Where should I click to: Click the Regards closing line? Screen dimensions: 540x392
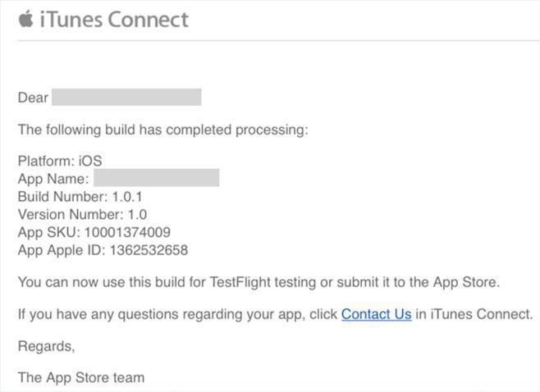click(46, 346)
